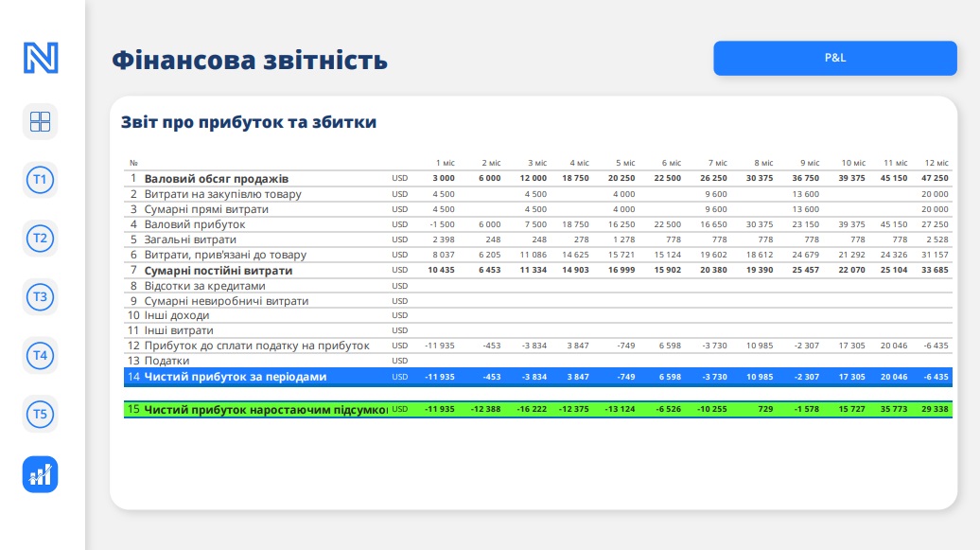Screen dimensions: 980x550
Task: Click the P&L button
Action: click(x=835, y=58)
